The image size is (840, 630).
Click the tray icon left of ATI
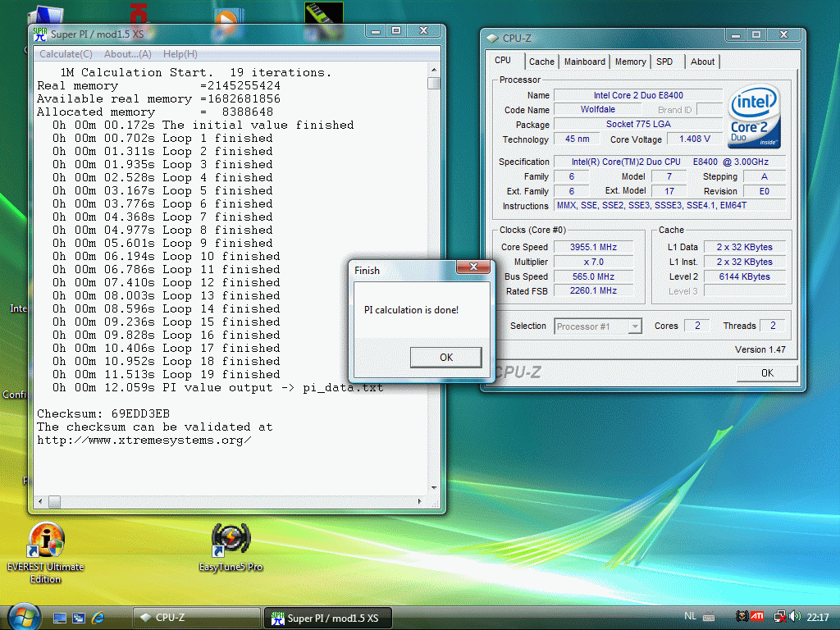coord(742,617)
